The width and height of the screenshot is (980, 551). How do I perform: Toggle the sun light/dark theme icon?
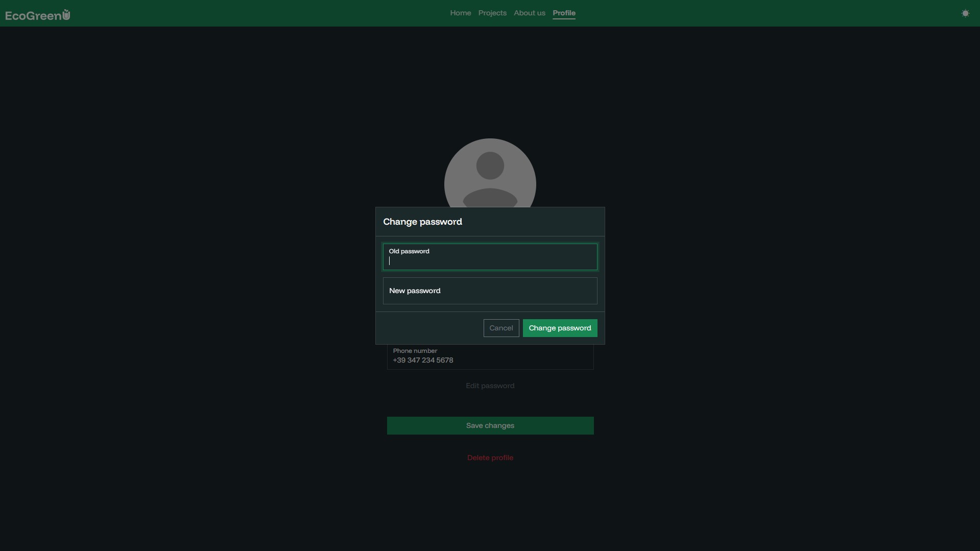(x=965, y=13)
